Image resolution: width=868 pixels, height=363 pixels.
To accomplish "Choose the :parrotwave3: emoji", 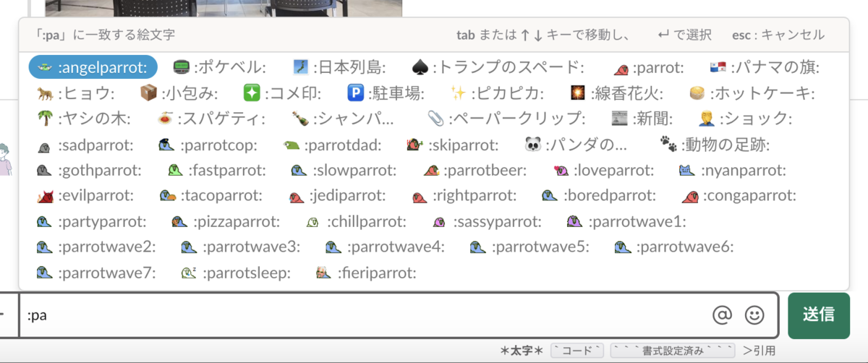I will (x=240, y=247).
